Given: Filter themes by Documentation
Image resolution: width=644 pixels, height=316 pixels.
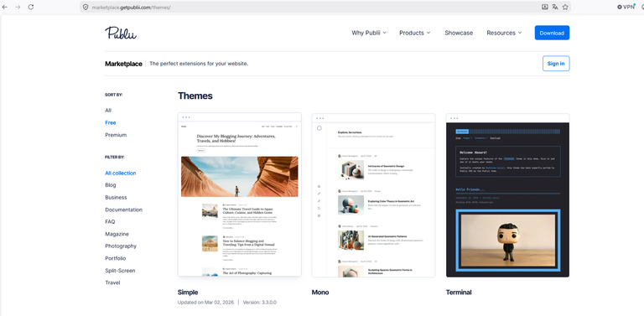Looking at the screenshot, I should click(123, 210).
